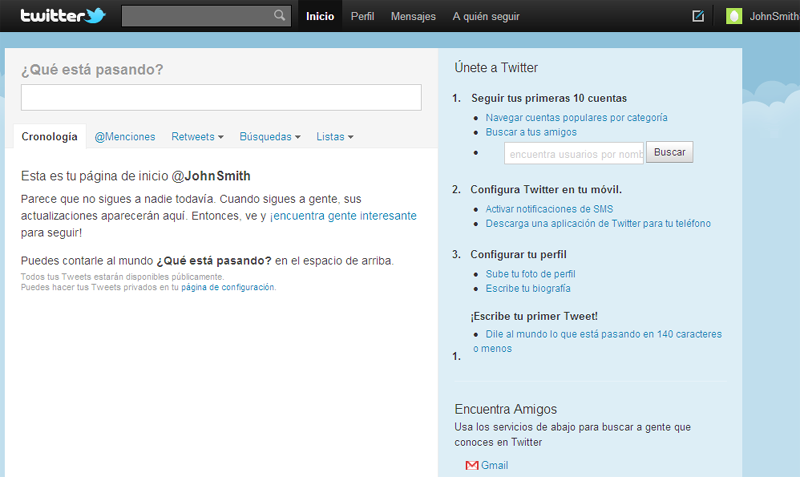
Task: Click the encuentra usuarios por nombre field
Action: click(x=574, y=153)
